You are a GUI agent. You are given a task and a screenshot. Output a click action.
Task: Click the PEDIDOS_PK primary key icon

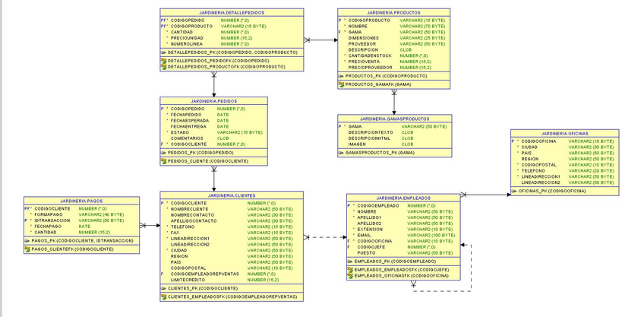click(x=163, y=153)
